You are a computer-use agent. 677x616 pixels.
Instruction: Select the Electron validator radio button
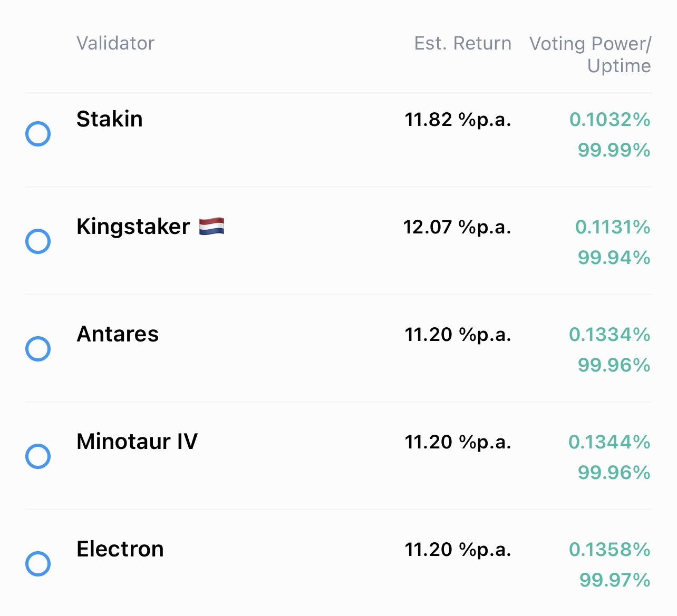[x=38, y=564]
